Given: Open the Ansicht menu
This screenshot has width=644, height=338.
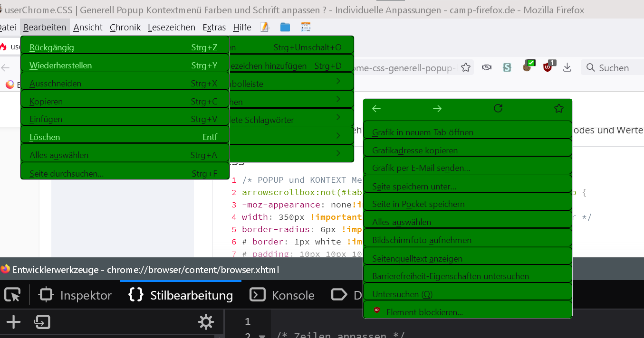Looking at the screenshot, I should click(x=88, y=27).
